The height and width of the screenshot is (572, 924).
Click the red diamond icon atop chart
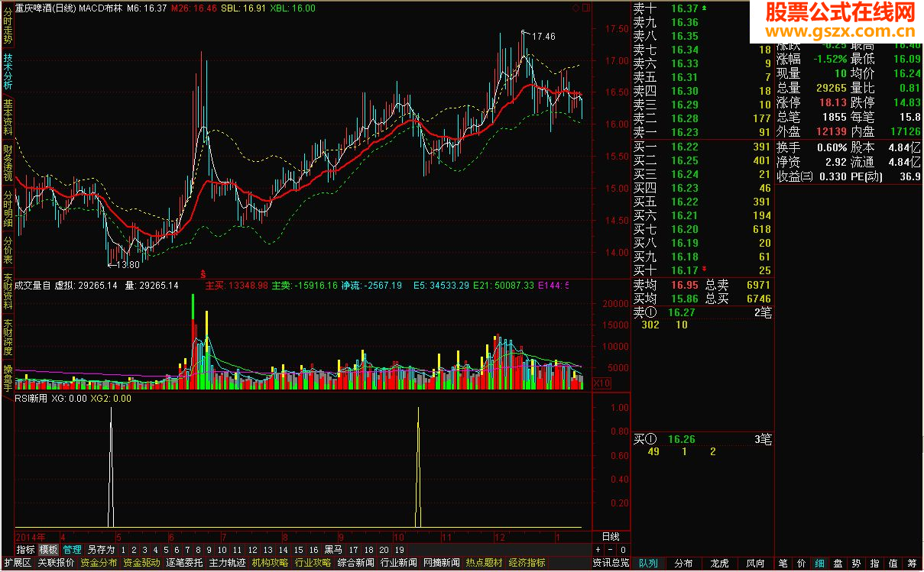tap(575, 7)
